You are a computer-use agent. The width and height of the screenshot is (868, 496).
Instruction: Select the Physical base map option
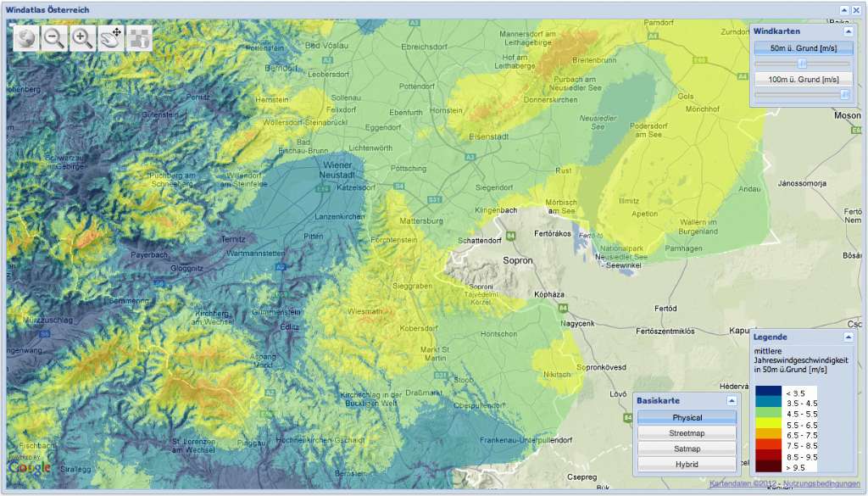coord(687,418)
